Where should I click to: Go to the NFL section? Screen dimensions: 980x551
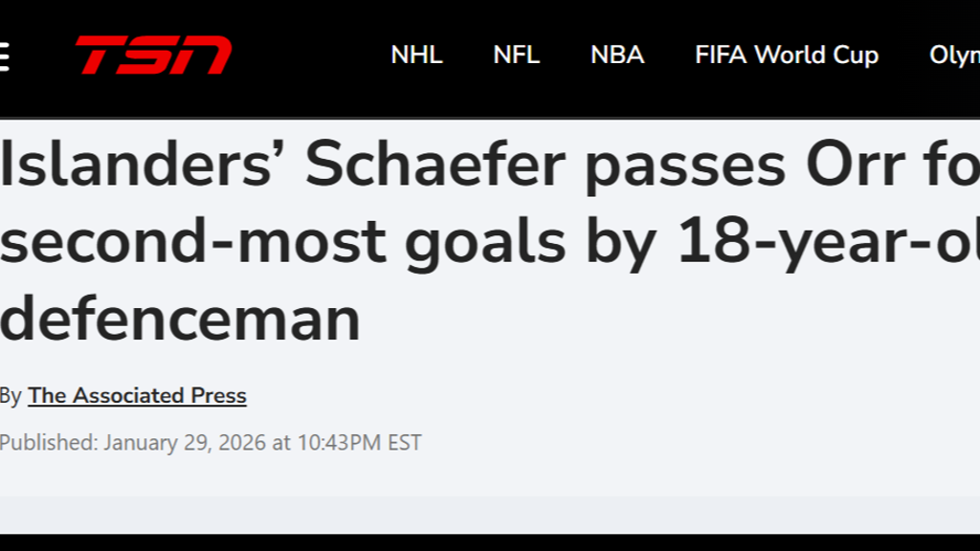click(516, 55)
